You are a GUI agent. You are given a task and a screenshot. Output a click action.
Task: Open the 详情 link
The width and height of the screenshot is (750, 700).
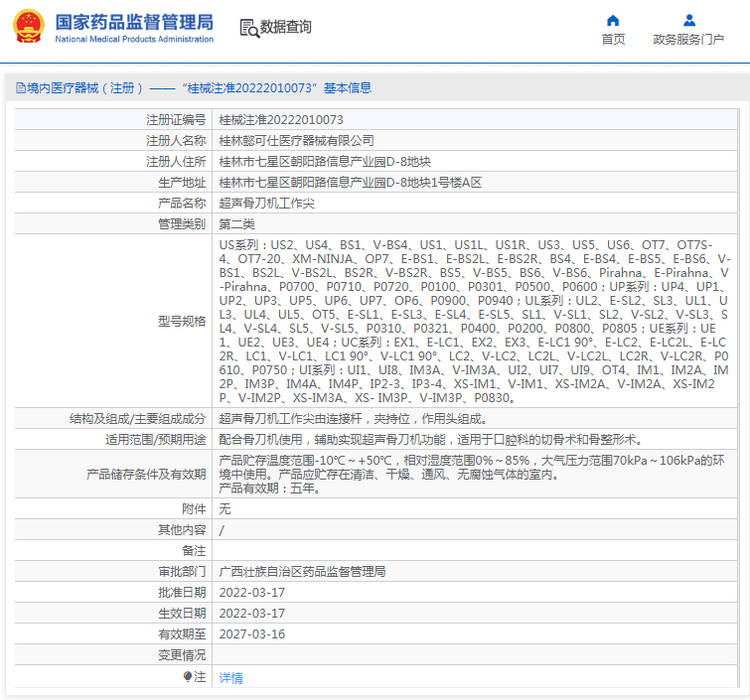[x=231, y=677]
